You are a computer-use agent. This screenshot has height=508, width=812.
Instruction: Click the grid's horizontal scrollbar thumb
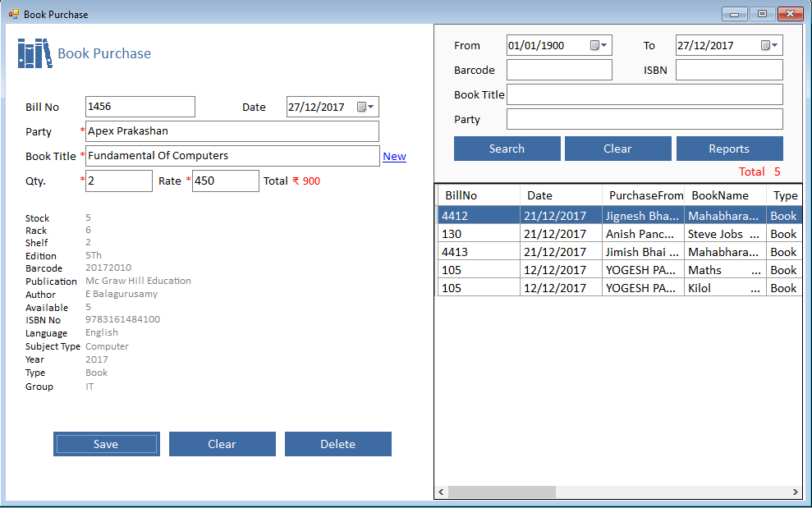[501, 492]
